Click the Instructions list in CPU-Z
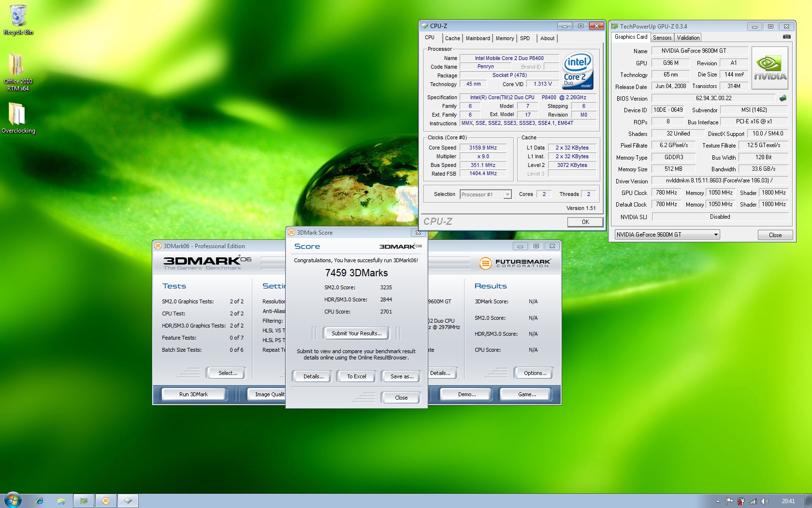 (528, 123)
